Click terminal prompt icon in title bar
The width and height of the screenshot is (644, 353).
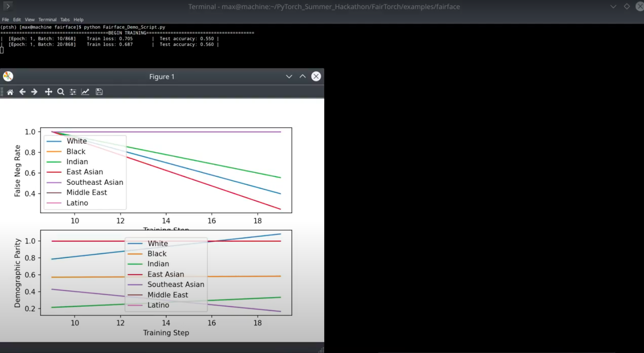(8, 6)
